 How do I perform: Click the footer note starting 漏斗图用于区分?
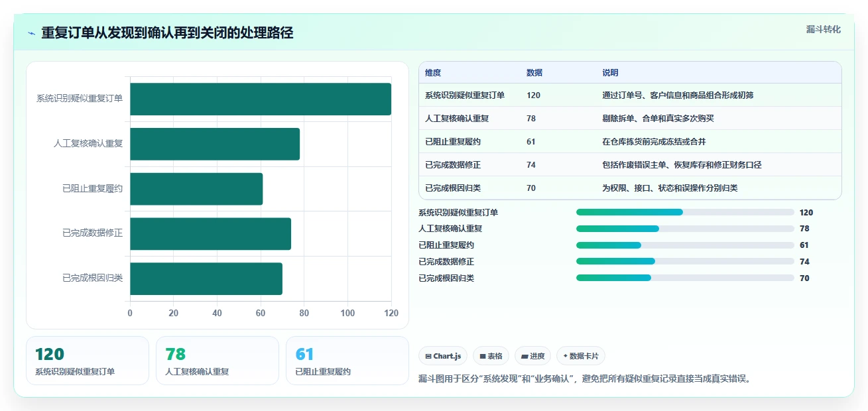point(587,379)
